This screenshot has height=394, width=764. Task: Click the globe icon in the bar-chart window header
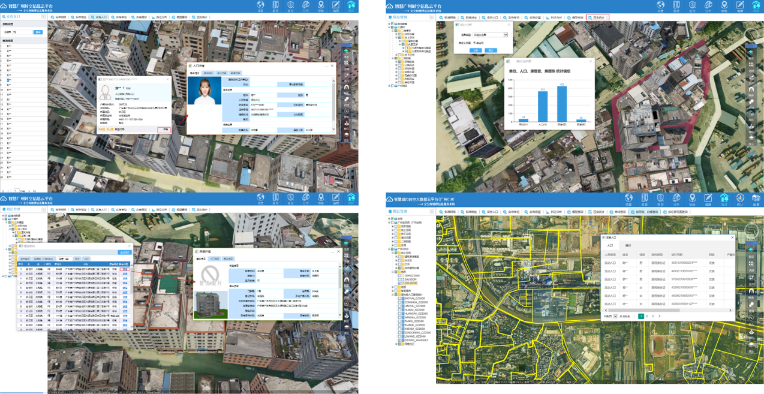point(661,5)
